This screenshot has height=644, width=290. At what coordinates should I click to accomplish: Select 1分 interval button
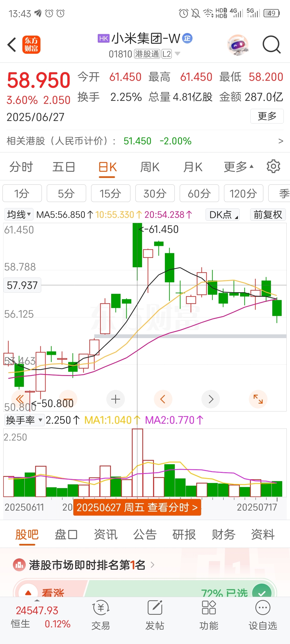22,193
